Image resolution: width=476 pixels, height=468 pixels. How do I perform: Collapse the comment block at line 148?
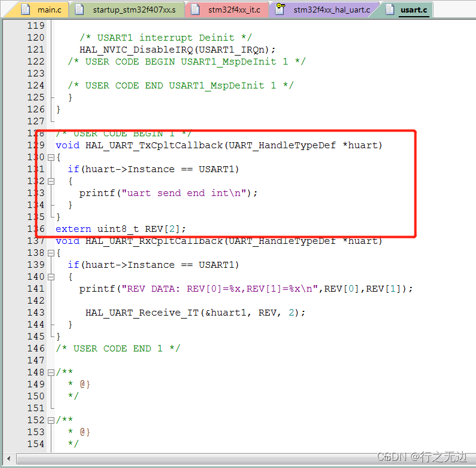pos(51,372)
